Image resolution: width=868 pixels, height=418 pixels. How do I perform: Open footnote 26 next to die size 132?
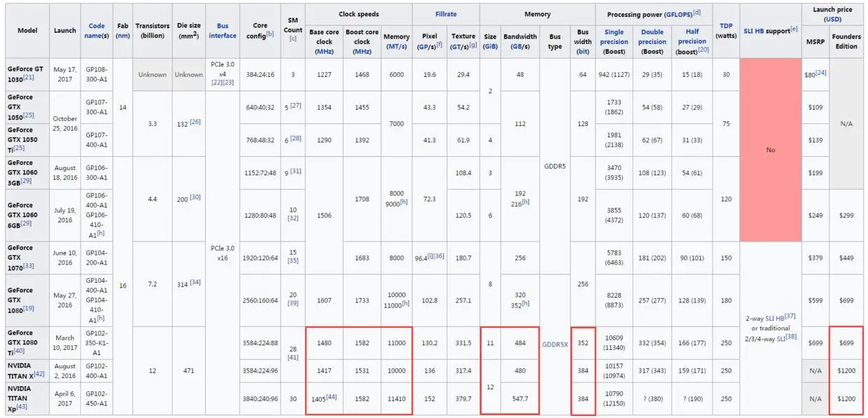[195, 122]
